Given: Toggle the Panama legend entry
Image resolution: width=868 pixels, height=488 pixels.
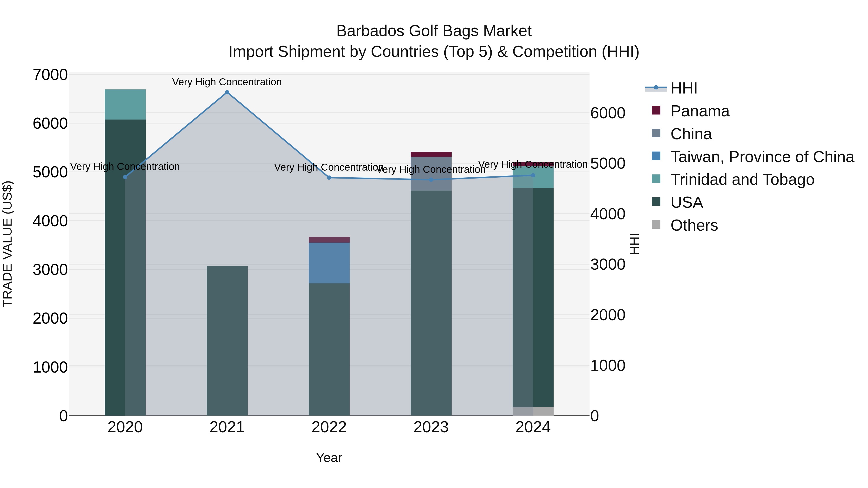Looking at the screenshot, I should click(691, 111).
